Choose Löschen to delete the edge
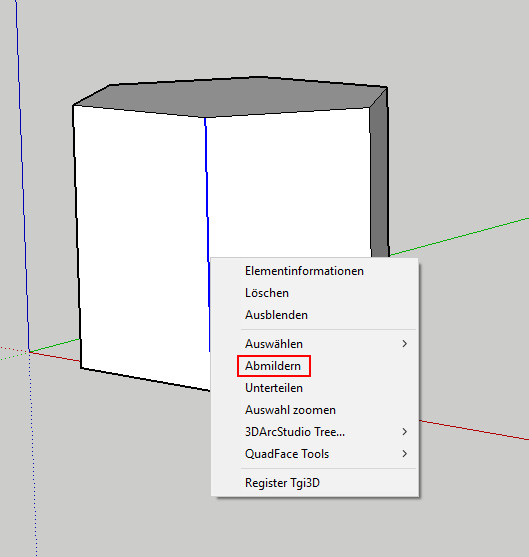Viewport: 529px width, 557px height. (267, 293)
